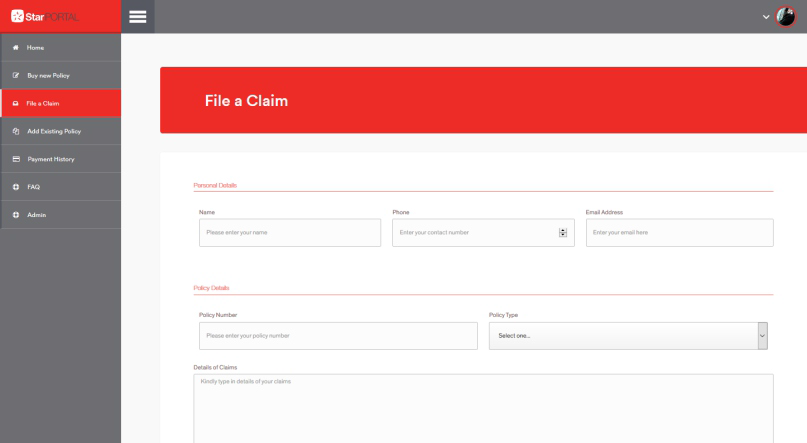Toggle the hamburger menu button

click(x=139, y=17)
